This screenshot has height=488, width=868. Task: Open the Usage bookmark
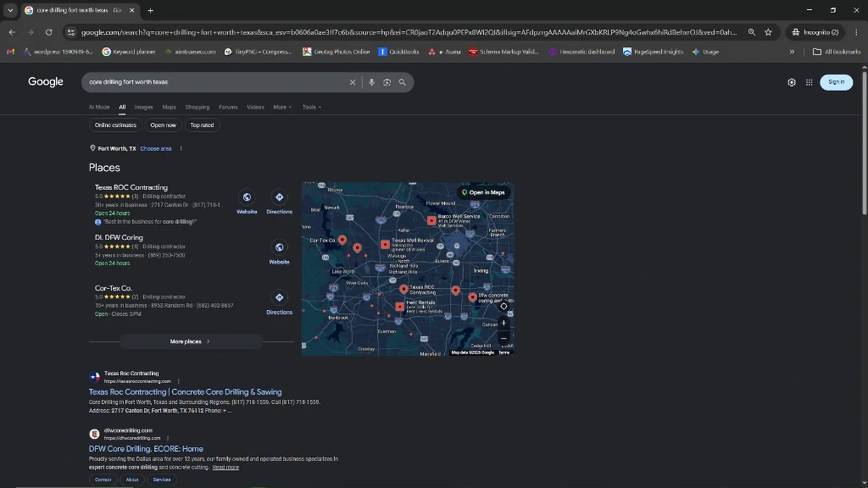pyautogui.click(x=705, y=51)
